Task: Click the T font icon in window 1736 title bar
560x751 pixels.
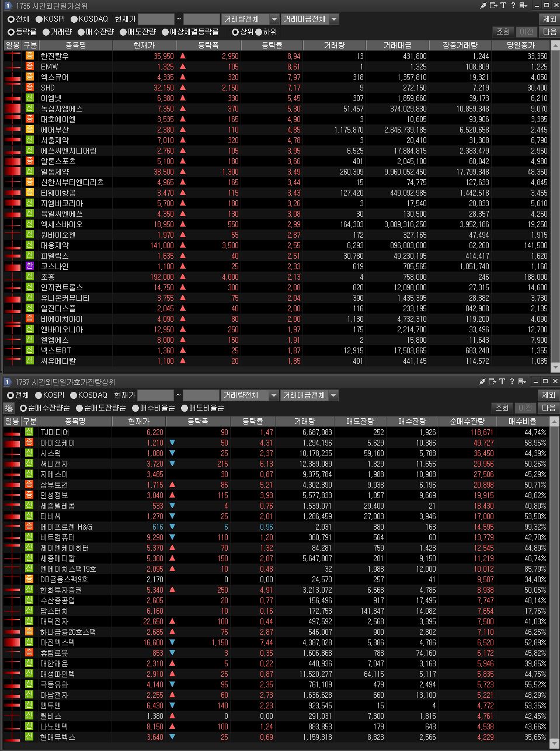Action: coord(503,5)
